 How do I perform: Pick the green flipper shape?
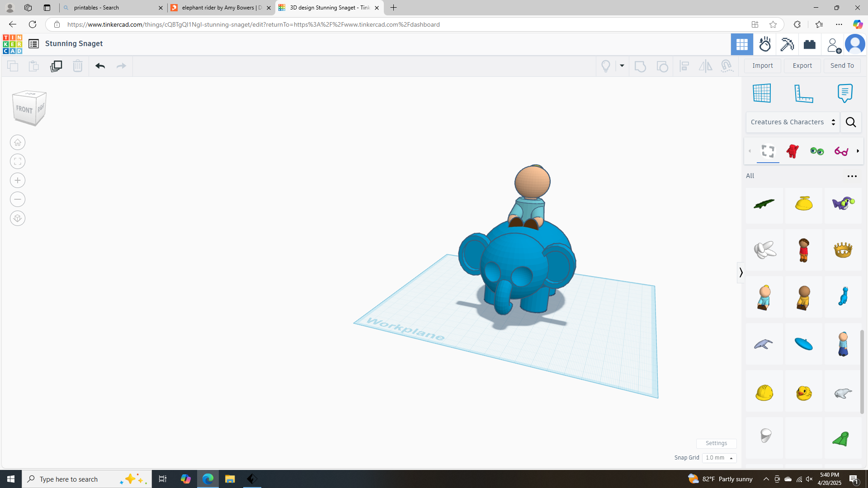843,438
